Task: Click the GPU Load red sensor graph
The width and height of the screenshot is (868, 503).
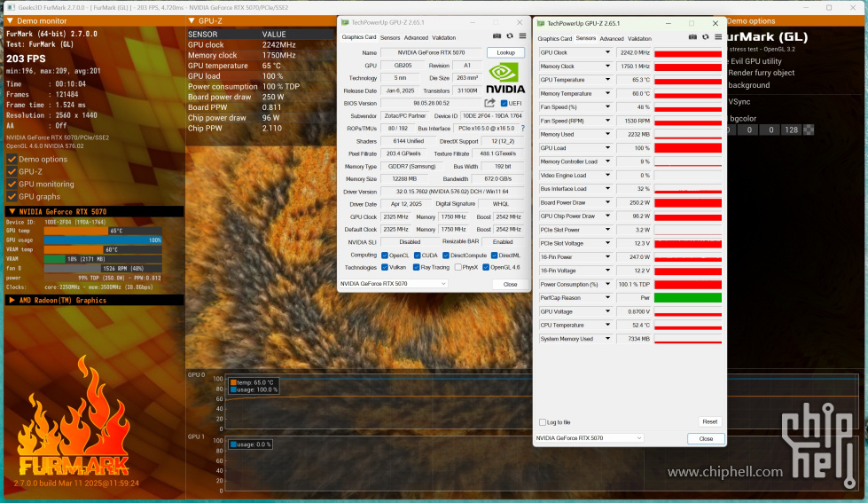Action: click(x=688, y=148)
